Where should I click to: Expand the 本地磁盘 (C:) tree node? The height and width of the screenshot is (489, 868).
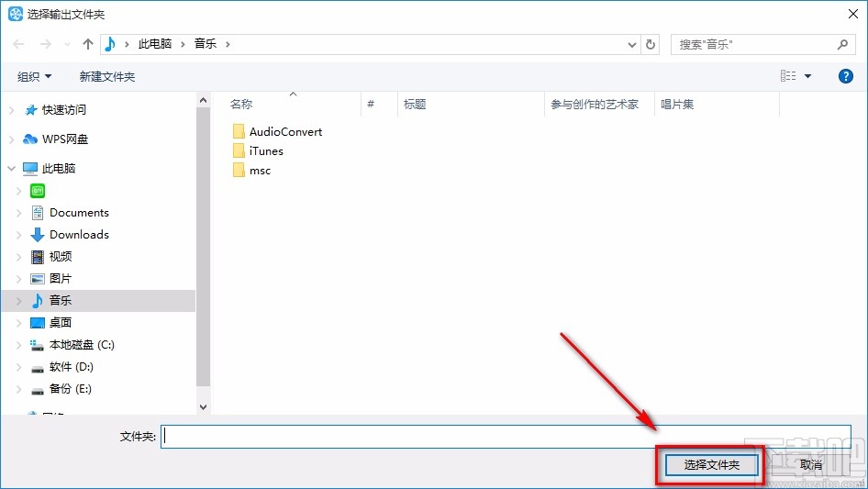click(x=19, y=344)
